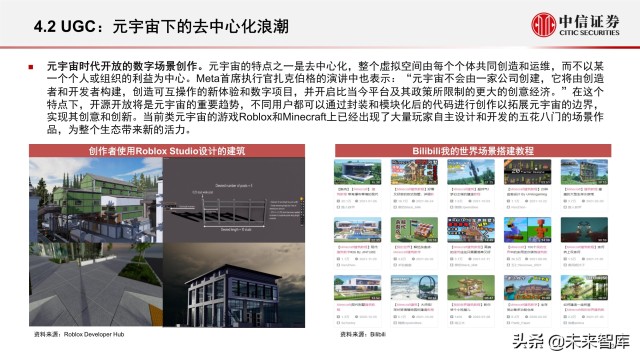Open bottom-row white modern house on grass thumbnail
Screen dimensions: 640x360
(358, 288)
